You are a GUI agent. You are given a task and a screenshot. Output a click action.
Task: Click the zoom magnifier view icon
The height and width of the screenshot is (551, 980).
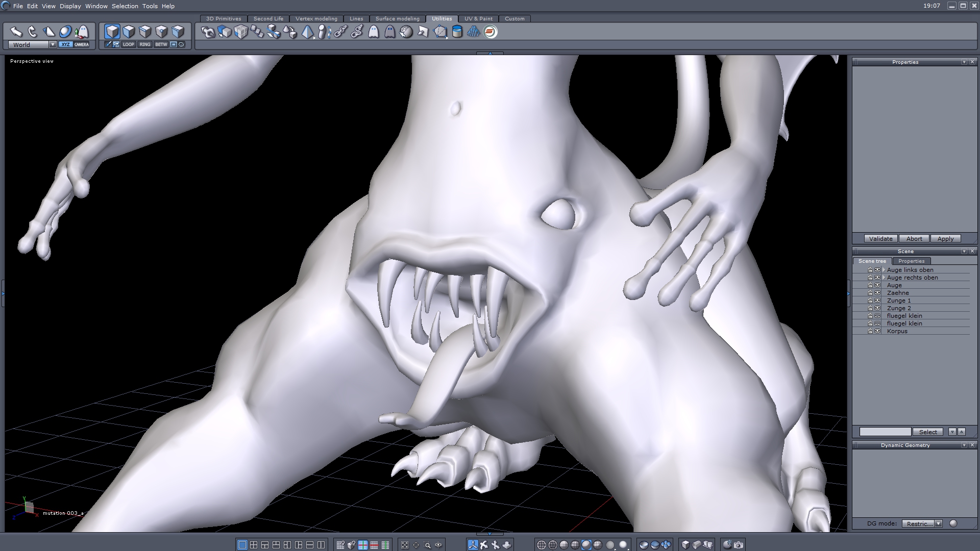click(x=428, y=545)
